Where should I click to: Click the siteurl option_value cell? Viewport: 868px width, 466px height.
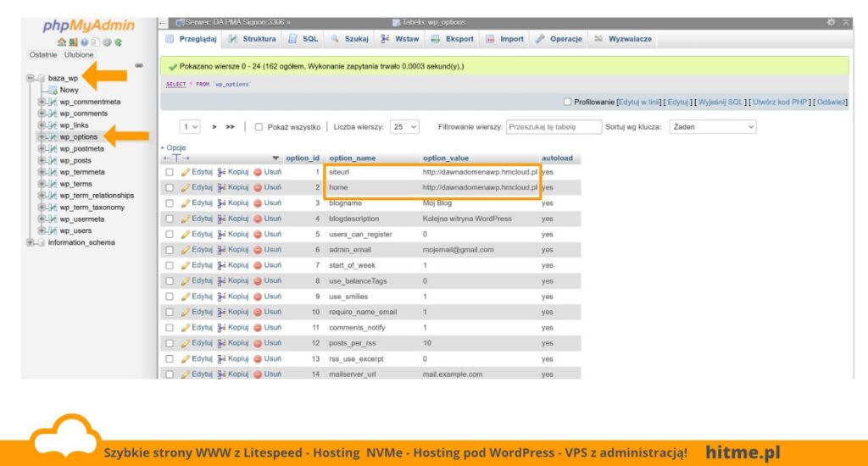pos(480,172)
